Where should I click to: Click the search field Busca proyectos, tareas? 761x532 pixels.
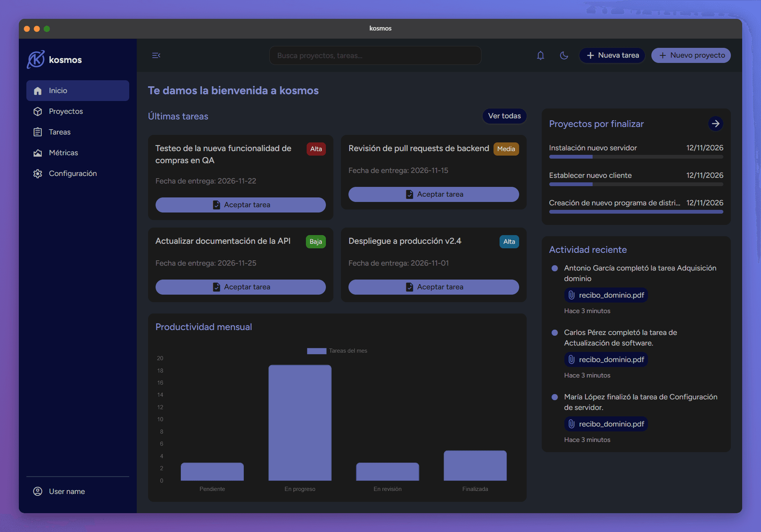click(x=375, y=55)
